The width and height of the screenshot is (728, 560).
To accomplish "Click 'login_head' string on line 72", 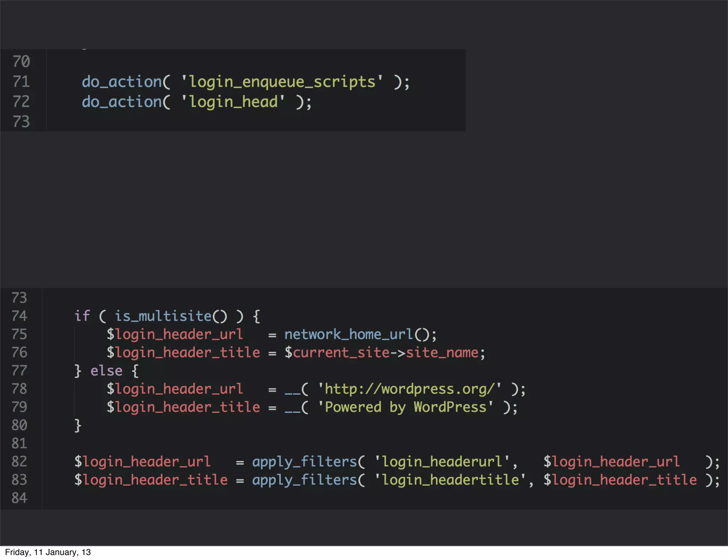I will [x=233, y=102].
